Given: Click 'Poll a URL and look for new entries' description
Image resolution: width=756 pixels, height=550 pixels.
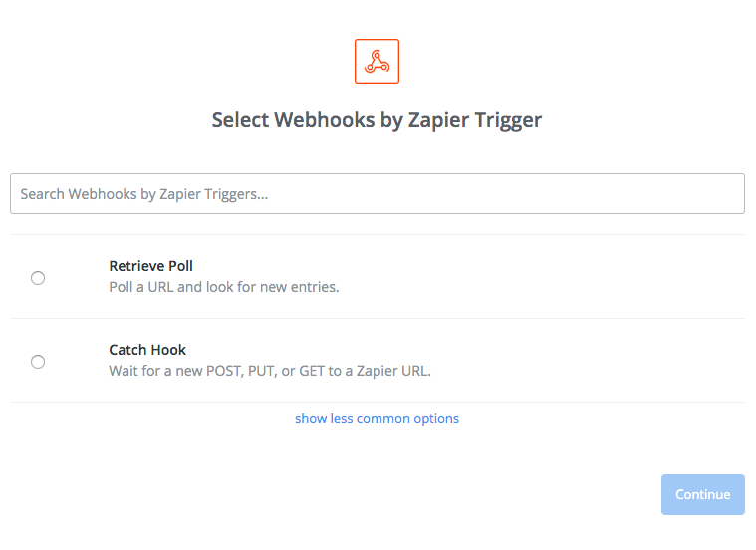Looking at the screenshot, I should (x=224, y=287).
